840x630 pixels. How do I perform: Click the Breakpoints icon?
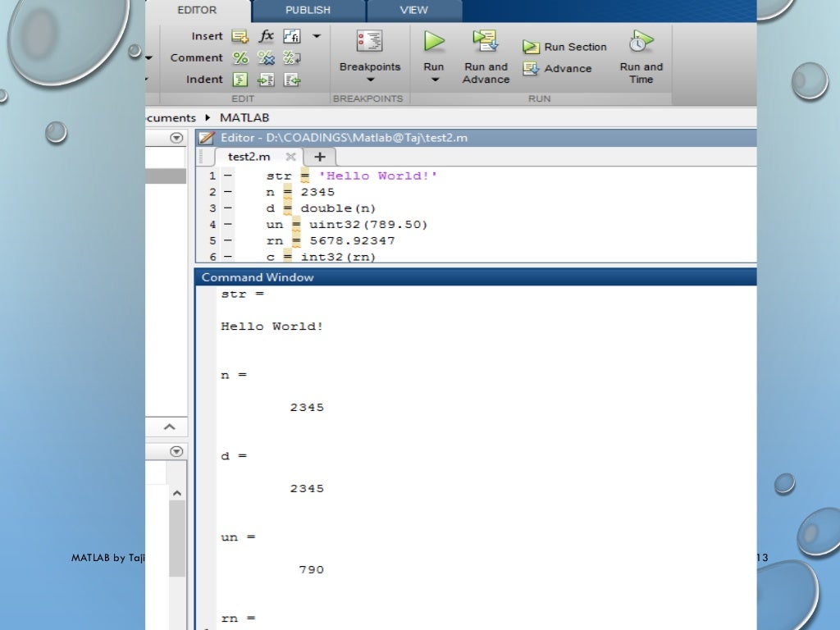tap(369, 42)
